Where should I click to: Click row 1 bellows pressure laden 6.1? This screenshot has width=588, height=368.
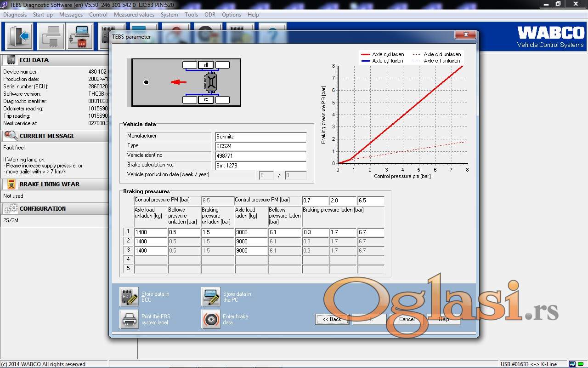(285, 232)
